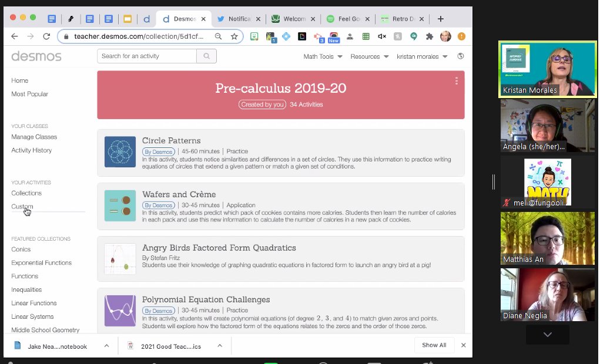The width and height of the screenshot is (600, 364).
Task: Click the blue diamond extension icon
Action: [286, 36]
